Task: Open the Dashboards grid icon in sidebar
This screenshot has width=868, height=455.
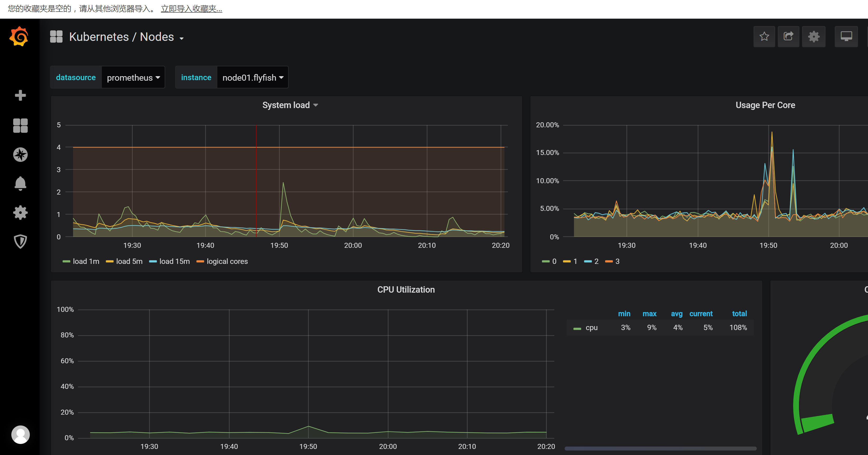Action: point(20,126)
